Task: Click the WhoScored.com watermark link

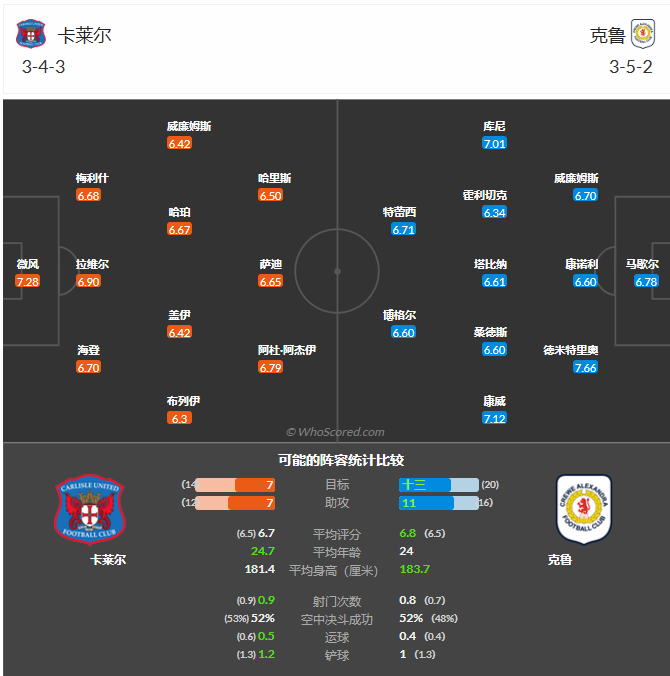Action: pyautogui.click(x=335, y=432)
